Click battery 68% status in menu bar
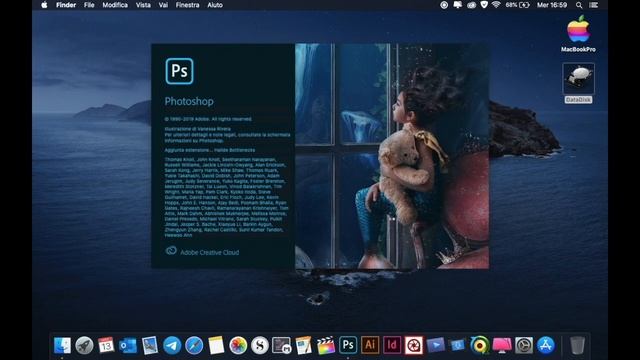The image size is (640, 360). pos(517,5)
